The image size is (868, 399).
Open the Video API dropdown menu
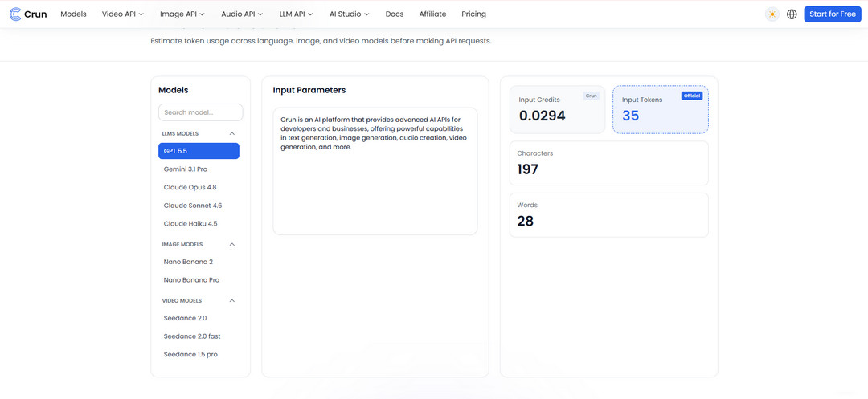[x=123, y=14]
